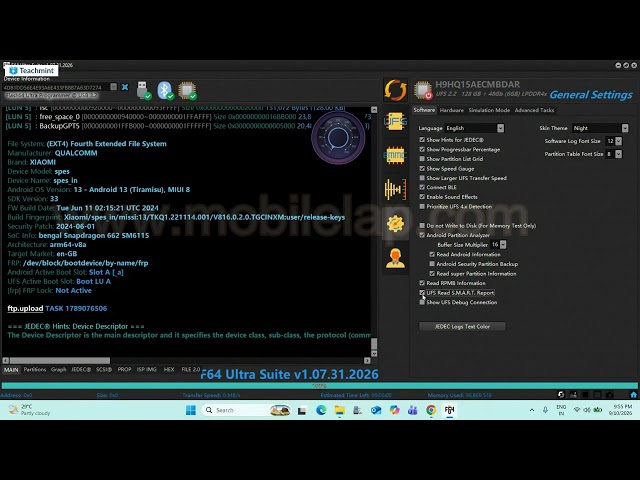Screen dimensions: 640x480
Task: Click the orange refresh arrows icon
Action: pyautogui.click(x=395, y=90)
